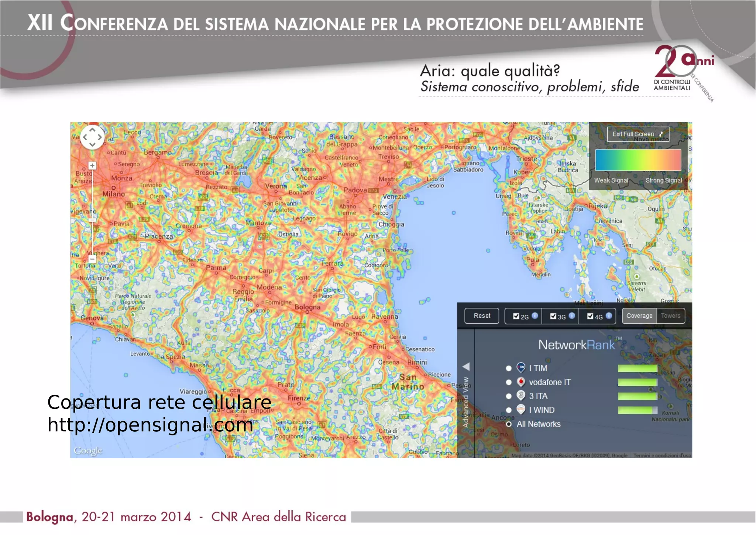Zoom out with the minus button
756x535 pixels.
click(92, 259)
